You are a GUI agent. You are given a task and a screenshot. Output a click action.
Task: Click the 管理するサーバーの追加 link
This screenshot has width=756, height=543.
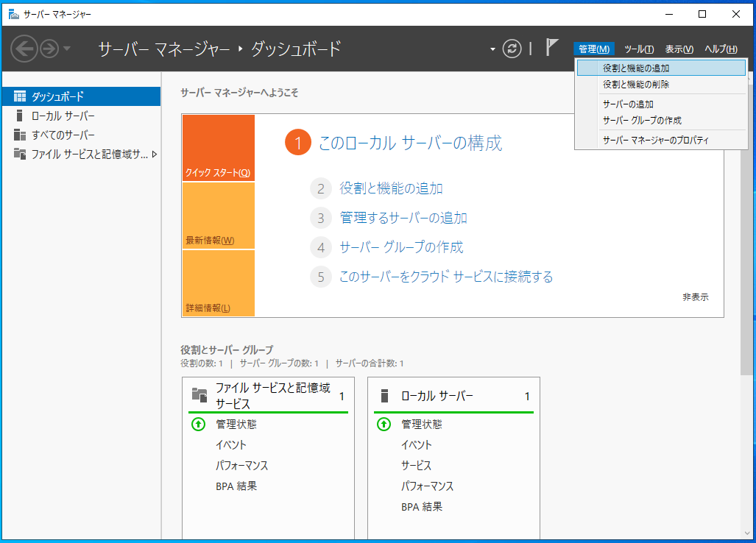tap(403, 218)
